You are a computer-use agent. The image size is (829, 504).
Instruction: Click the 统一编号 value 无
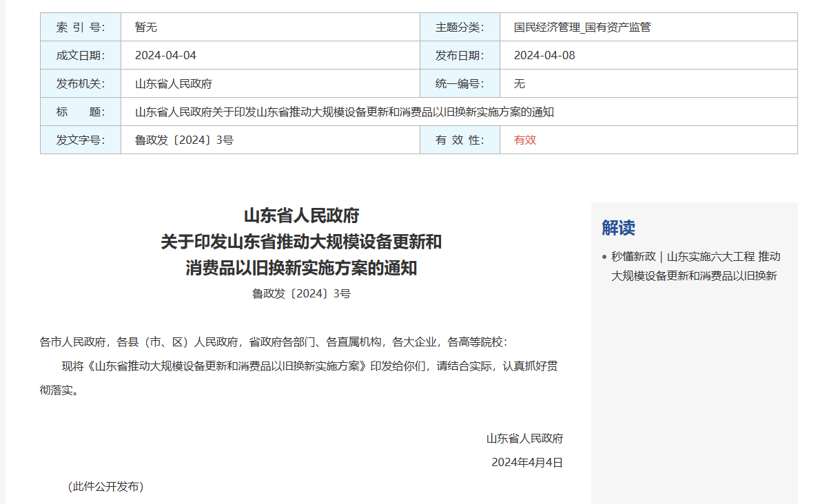(520, 84)
